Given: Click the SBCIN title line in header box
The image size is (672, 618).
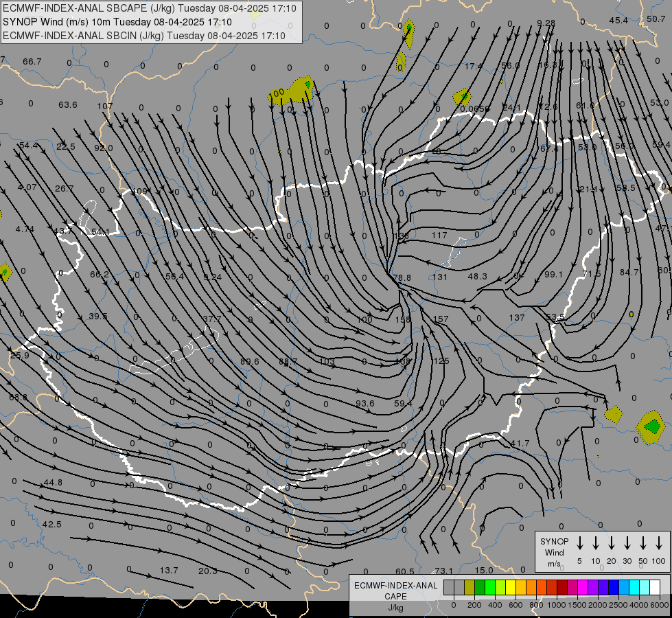Looking at the screenshot, I should 144,36.
